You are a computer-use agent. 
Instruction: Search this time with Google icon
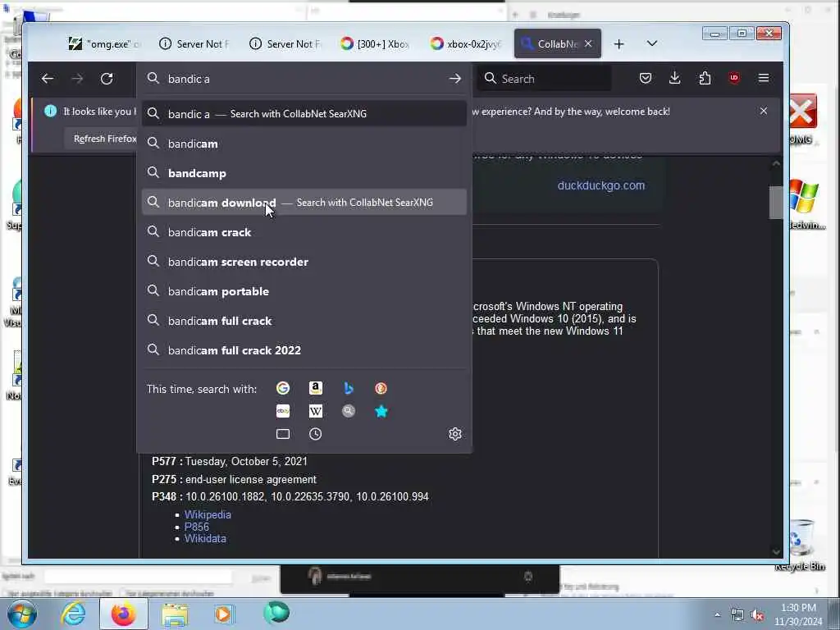pyautogui.click(x=283, y=388)
